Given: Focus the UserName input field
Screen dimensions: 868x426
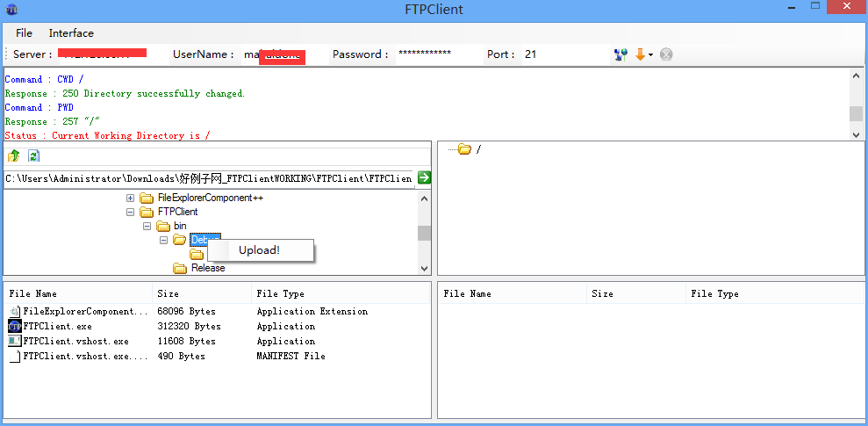Looking at the screenshot, I should [283, 54].
